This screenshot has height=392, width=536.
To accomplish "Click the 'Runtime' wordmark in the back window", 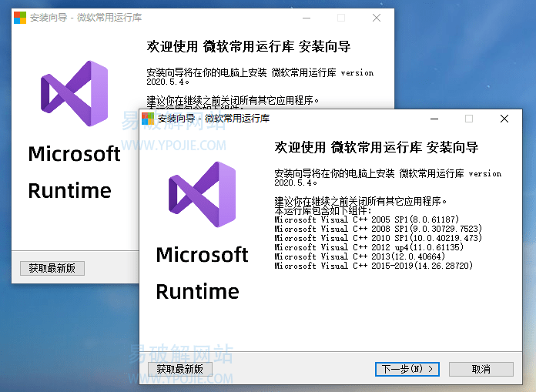I will (70, 190).
